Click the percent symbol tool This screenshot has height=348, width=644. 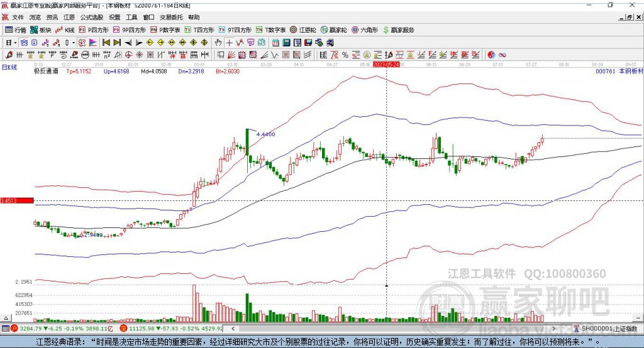click(345, 55)
